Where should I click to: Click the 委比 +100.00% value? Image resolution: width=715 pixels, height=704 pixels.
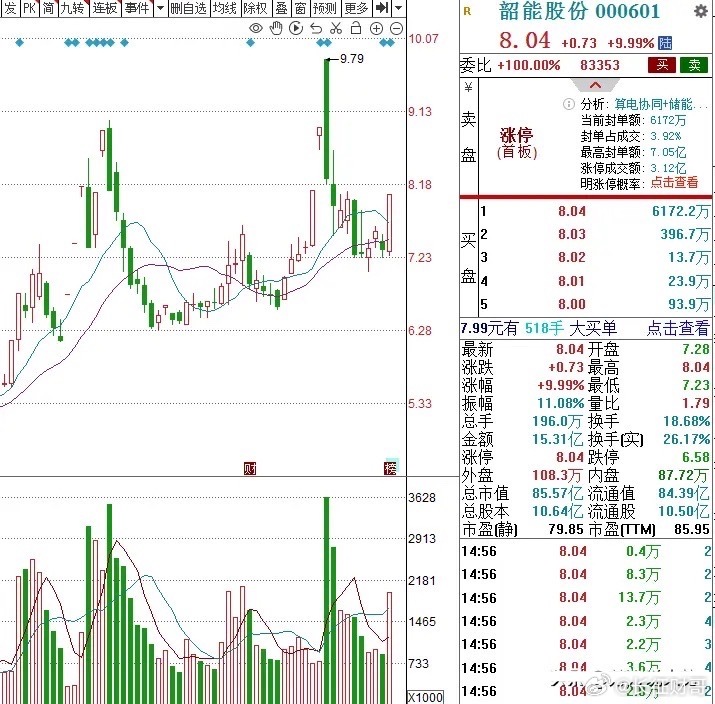click(528, 65)
